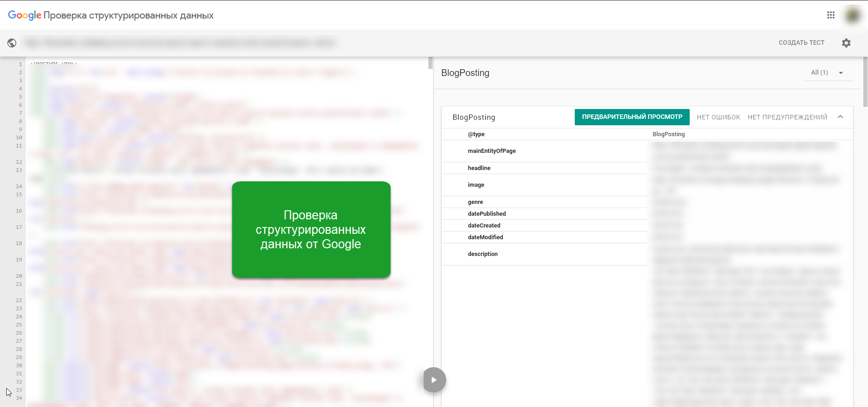Click the Google logo
The height and width of the screenshot is (407, 868).
(x=24, y=15)
